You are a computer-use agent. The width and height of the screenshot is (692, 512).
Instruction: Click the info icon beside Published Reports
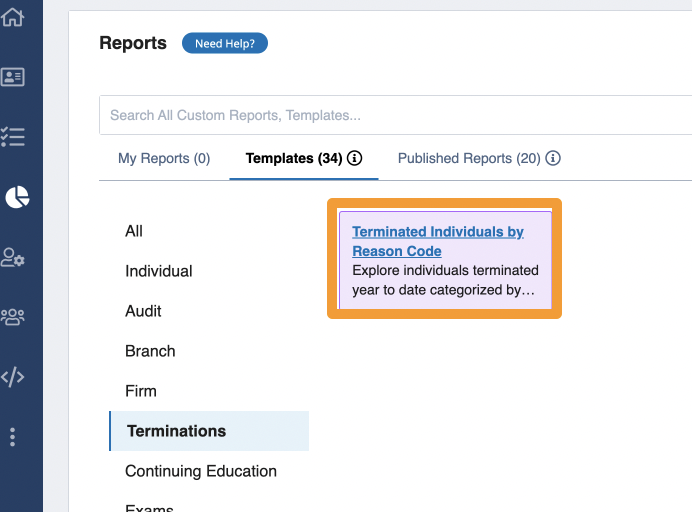pos(553,158)
